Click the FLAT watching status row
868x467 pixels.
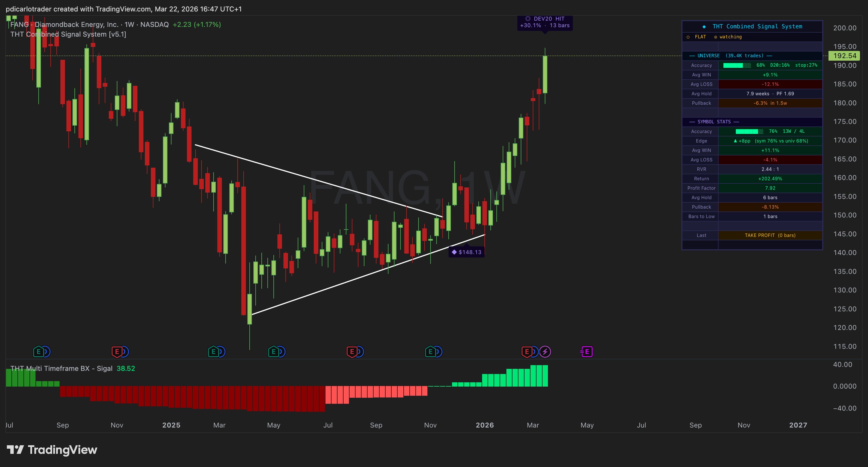pos(714,37)
